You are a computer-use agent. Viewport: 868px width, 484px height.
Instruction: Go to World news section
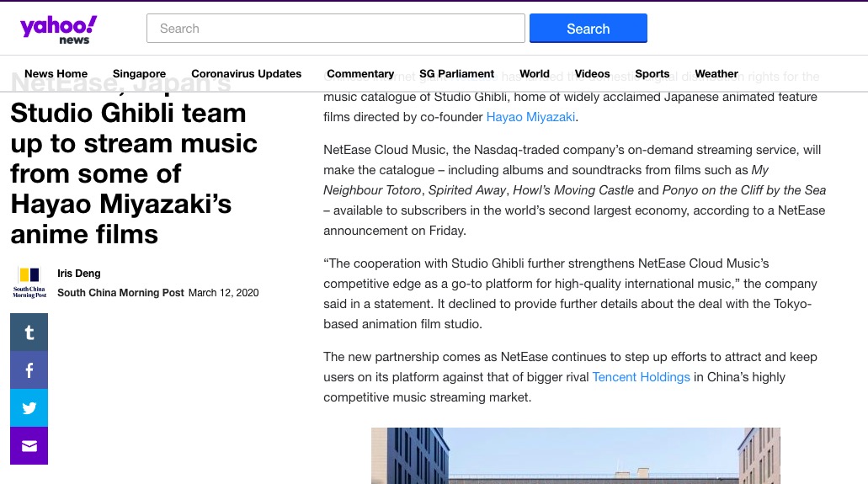535,74
